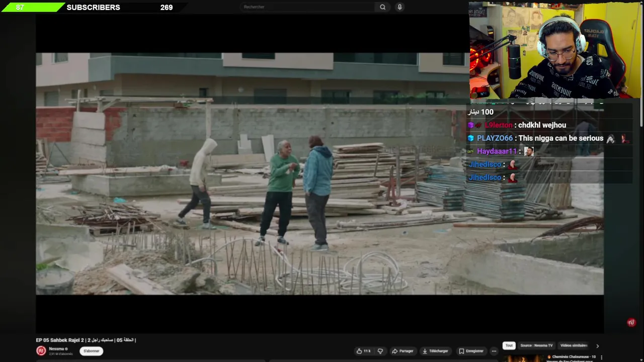Open the Partager share button
Viewport: 644px width, 362px height.
[403, 351]
